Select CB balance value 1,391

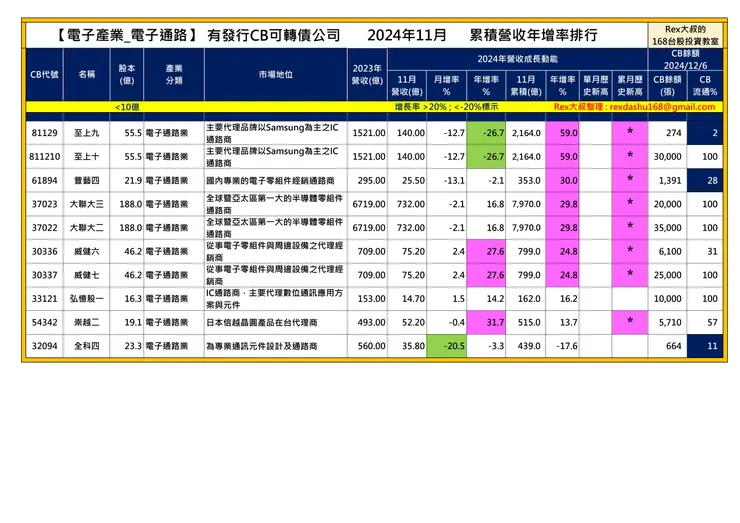(x=670, y=180)
